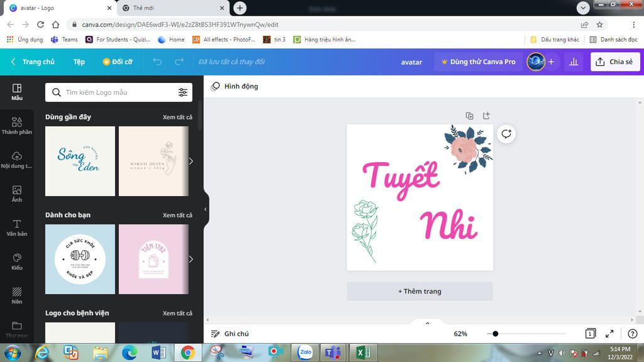This screenshot has width=644, height=362.
Task: See all Dành cho bạn templates
Action: pos(177,215)
